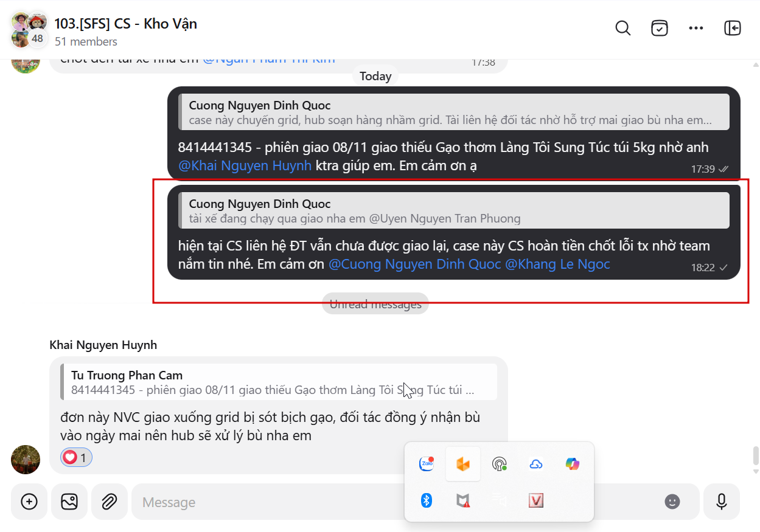Click the Unread messages divider label
This screenshot has width=760, height=532.
375,304
